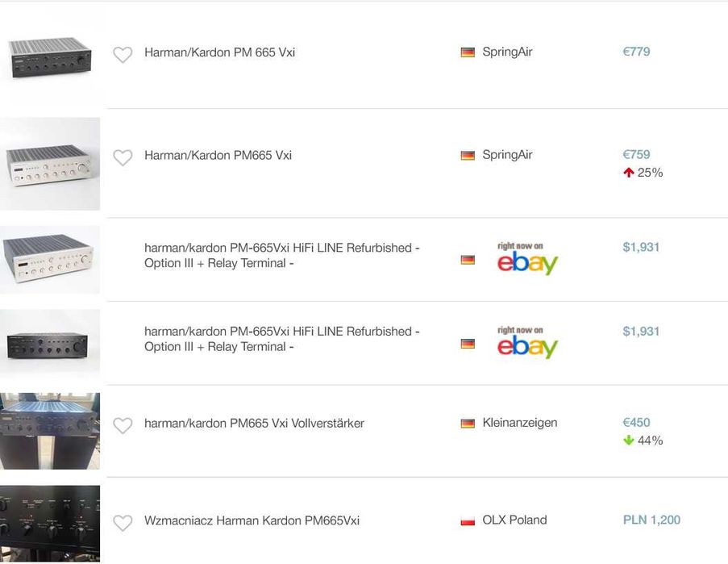Click the OLX Poland seller name
The height and width of the screenshot is (564, 728).
(514, 520)
